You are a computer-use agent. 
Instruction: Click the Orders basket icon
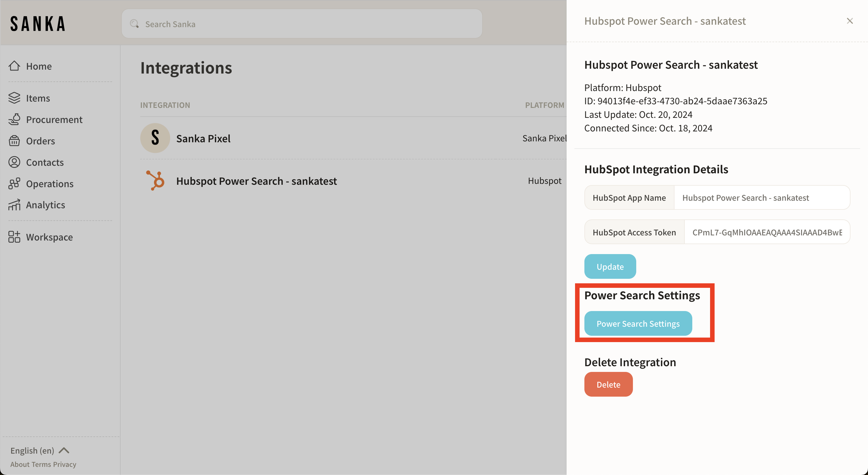pyautogui.click(x=14, y=141)
